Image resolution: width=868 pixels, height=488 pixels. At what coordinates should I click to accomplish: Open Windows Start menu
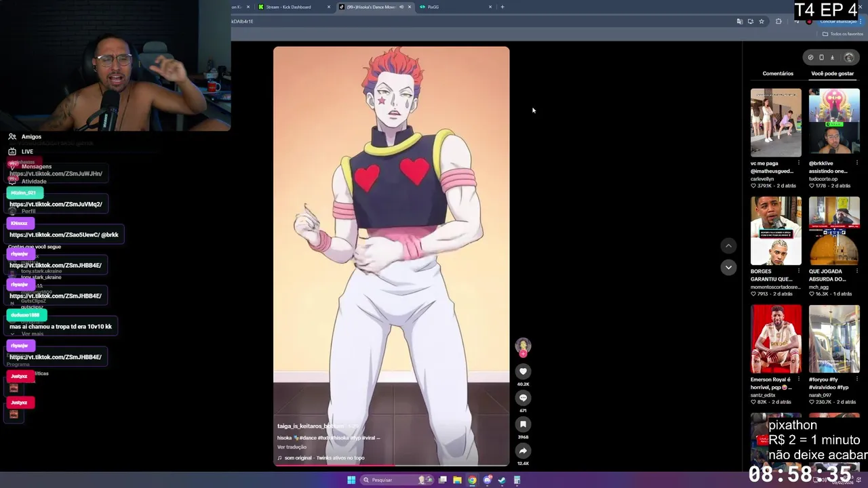tap(351, 480)
